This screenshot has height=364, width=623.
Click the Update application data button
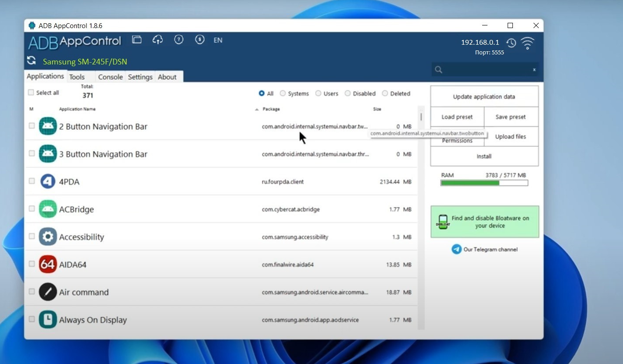pyautogui.click(x=484, y=96)
